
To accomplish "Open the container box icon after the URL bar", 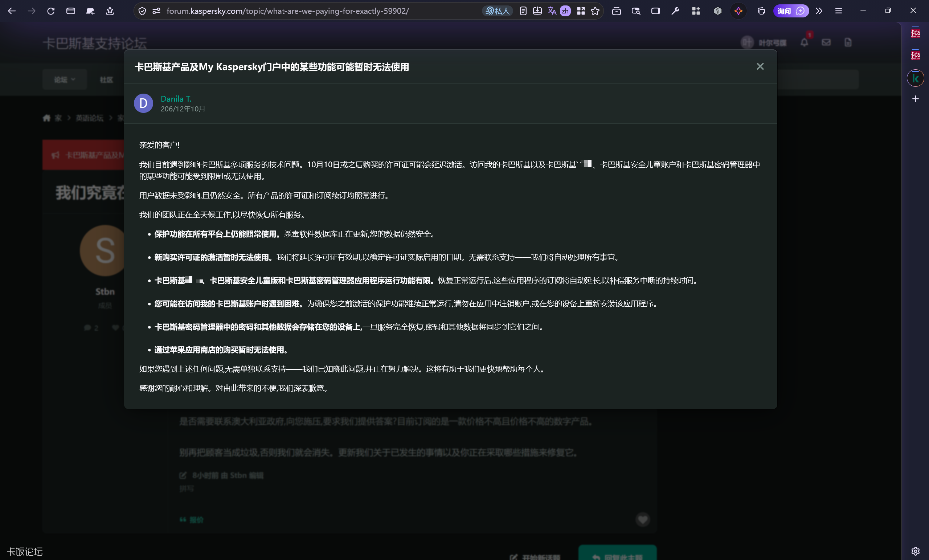I will (x=617, y=11).
